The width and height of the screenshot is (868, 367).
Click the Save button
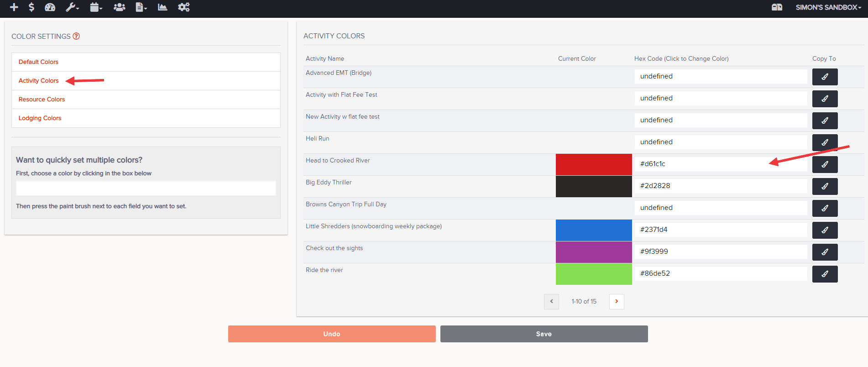(544, 334)
